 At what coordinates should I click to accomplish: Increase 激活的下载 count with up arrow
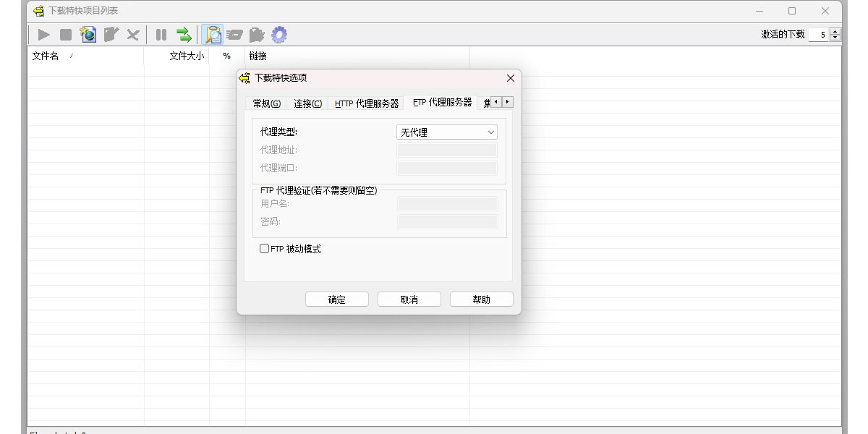(835, 31)
